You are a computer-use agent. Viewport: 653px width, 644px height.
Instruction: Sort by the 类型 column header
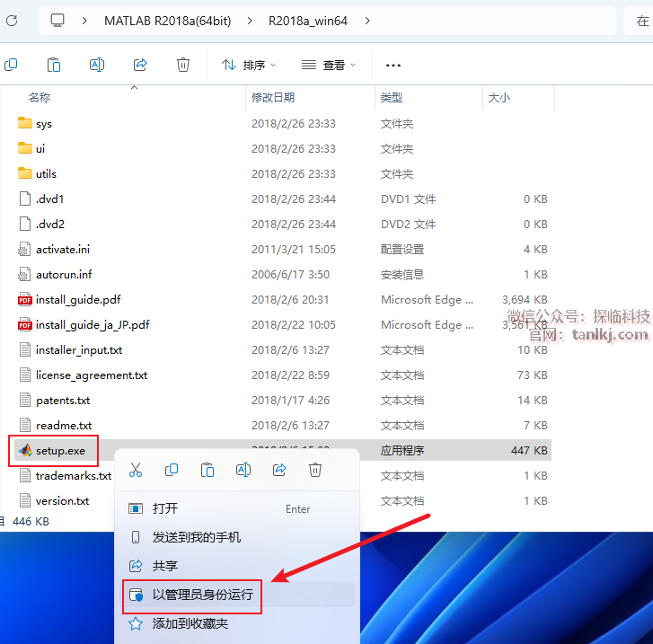pos(392,98)
